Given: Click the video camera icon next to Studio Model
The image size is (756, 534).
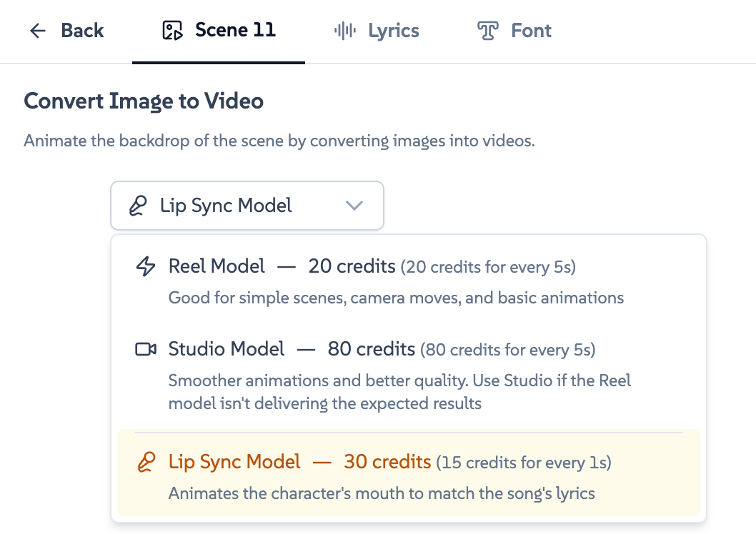Looking at the screenshot, I should pyautogui.click(x=145, y=349).
